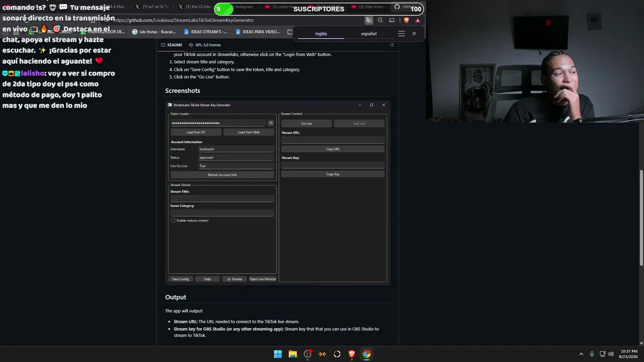Open the white ring app on taskbar

337,354
